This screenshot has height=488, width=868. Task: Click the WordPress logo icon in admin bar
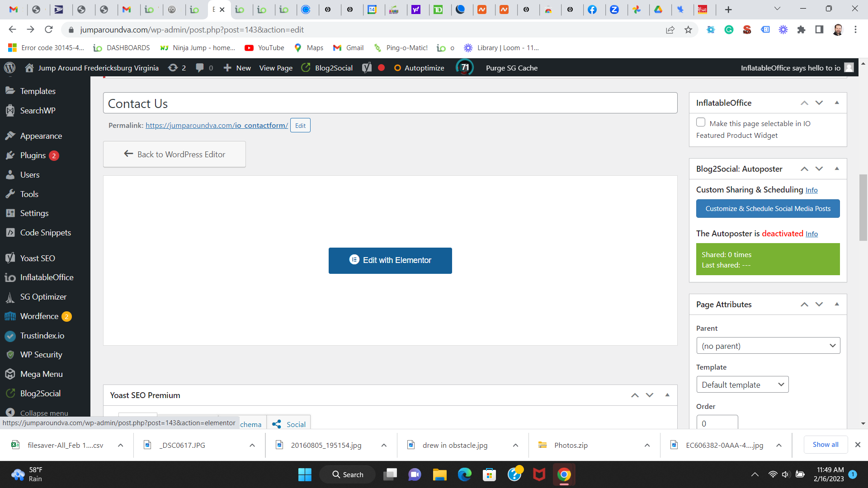tap(9, 68)
